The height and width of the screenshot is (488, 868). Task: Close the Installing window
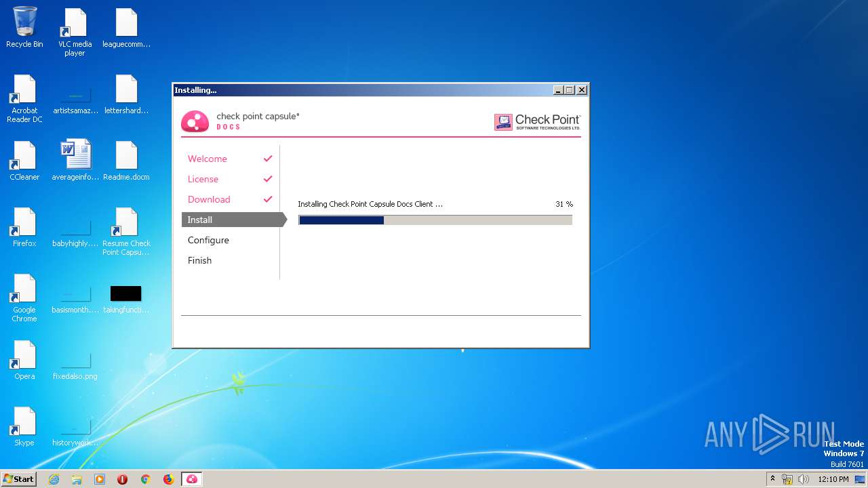(581, 89)
